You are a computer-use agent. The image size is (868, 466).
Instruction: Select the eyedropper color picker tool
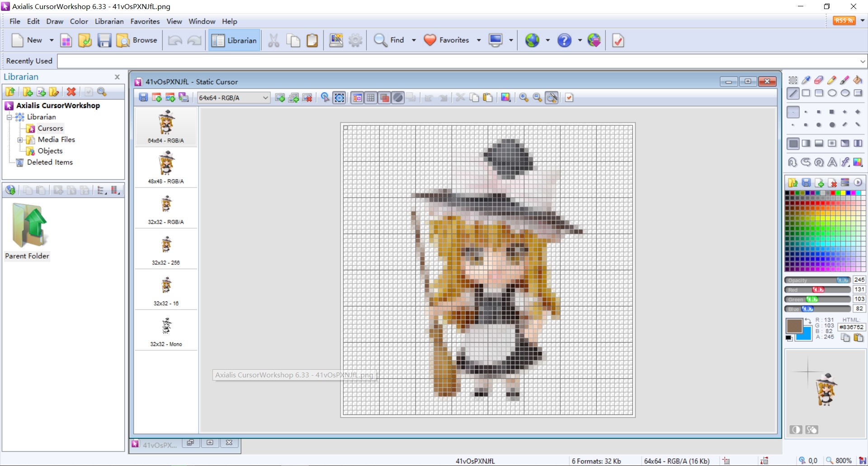point(806,80)
